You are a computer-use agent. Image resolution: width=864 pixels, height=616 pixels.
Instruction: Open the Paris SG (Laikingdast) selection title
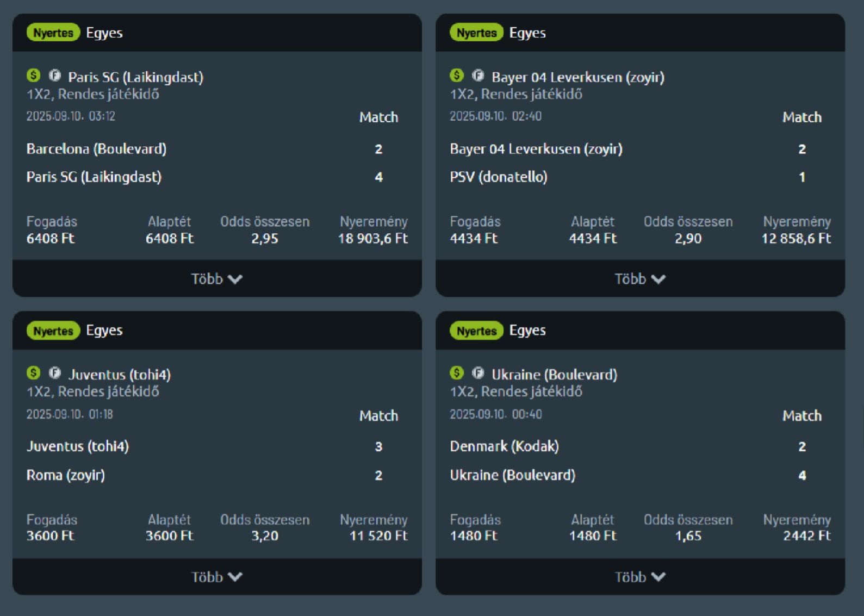135,77
